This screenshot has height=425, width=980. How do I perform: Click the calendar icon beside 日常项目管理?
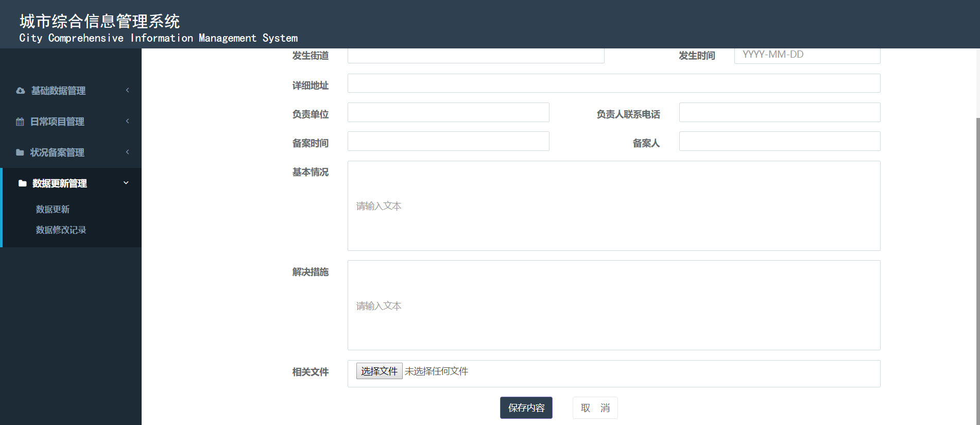pyautogui.click(x=20, y=122)
